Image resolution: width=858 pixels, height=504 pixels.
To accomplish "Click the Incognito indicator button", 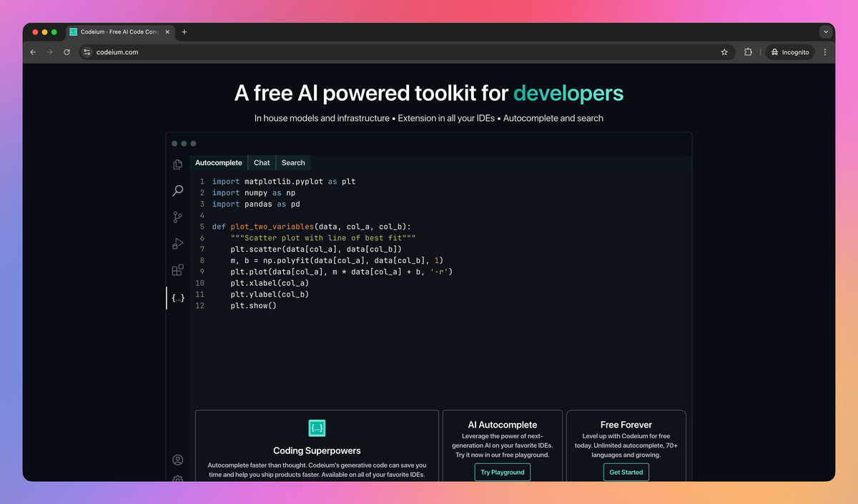I will point(790,52).
